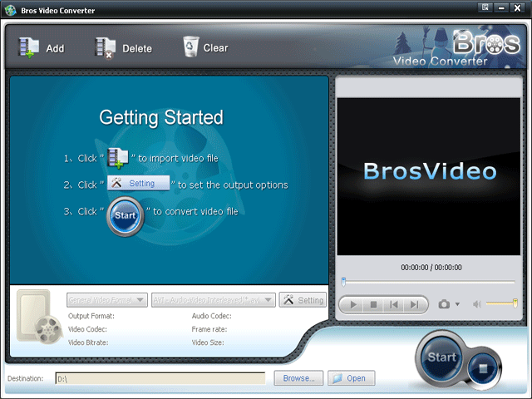Screen dimensions: 532x399
Task: Click the video profile thumbnail with film reel
Action: click(38, 314)
